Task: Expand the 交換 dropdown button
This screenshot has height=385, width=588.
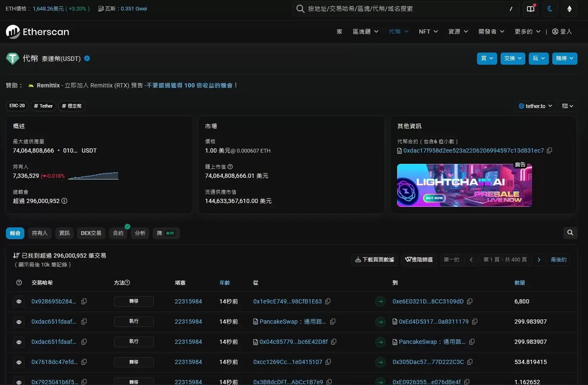Action: click(512, 58)
